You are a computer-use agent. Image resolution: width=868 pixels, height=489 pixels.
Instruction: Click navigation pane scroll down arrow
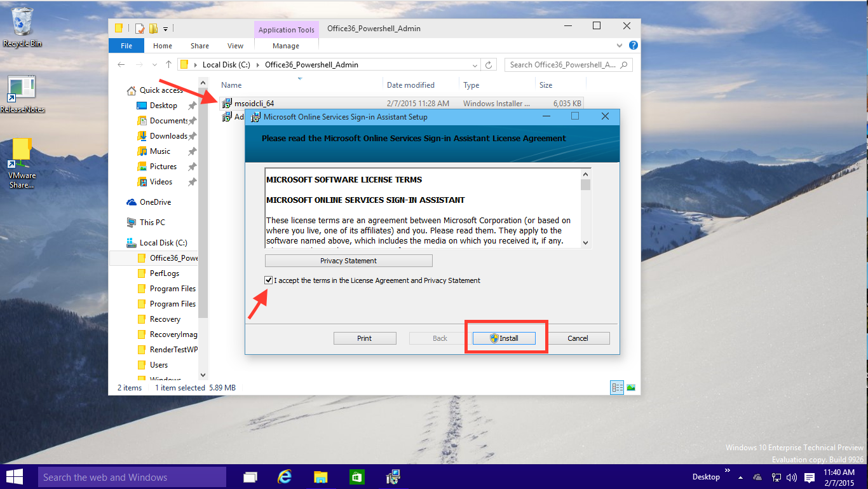pos(203,375)
